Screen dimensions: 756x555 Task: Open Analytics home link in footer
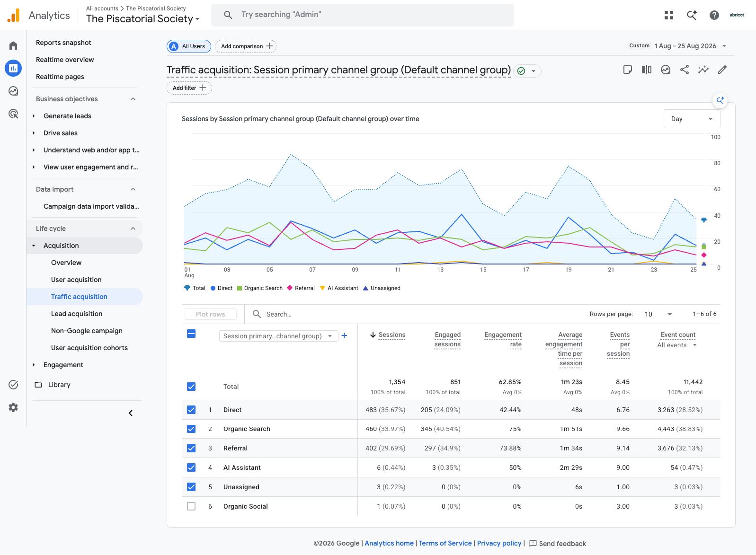pyautogui.click(x=389, y=543)
